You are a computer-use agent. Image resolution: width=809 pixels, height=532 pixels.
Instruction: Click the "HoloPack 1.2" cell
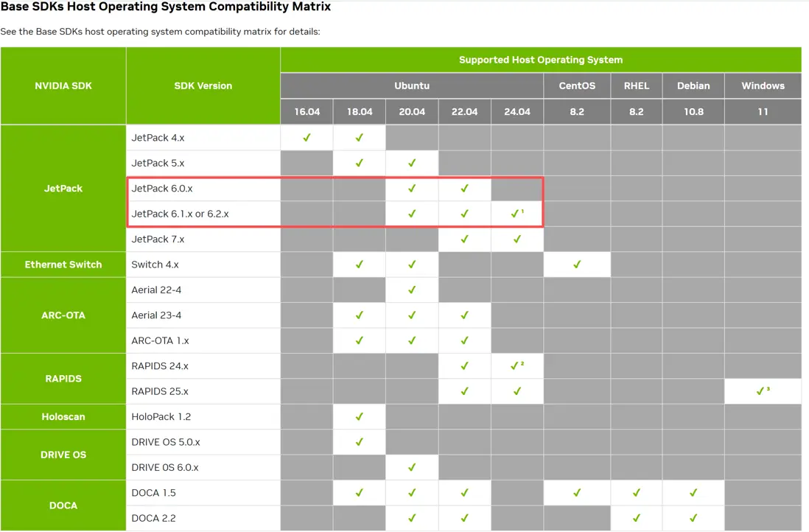click(203, 416)
